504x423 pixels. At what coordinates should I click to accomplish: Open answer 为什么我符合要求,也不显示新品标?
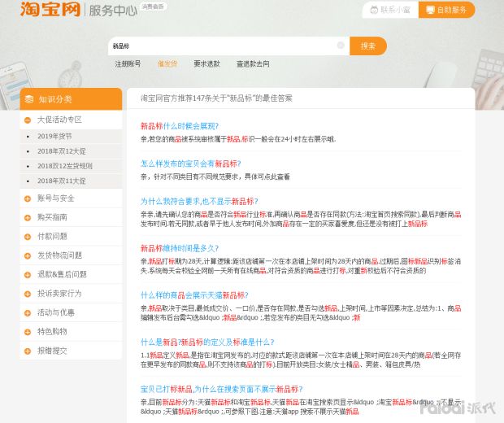(199, 202)
